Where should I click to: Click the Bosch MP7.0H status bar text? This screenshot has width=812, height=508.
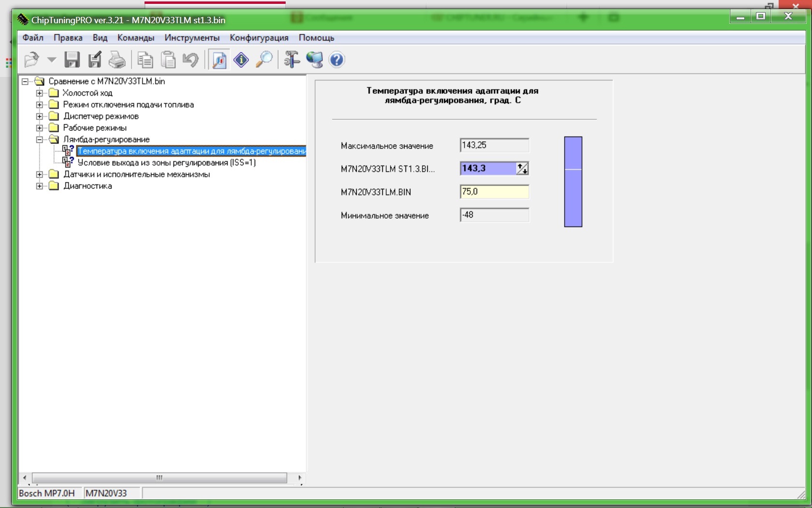point(47,493)
